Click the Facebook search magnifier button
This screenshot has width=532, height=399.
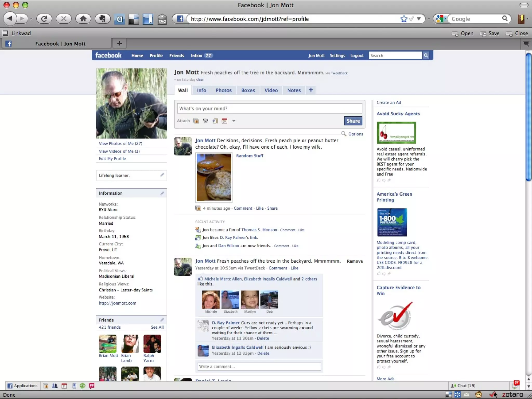point(426,55)
